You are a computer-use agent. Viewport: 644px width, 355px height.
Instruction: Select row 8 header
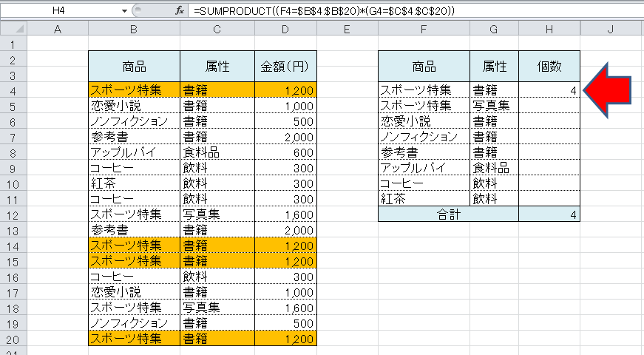[x=13, y=152]
